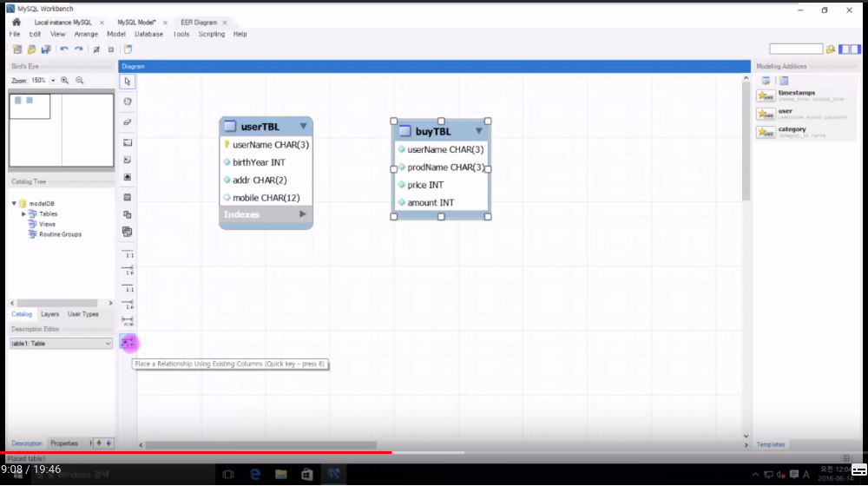Open the Templates tab
This screenshot has height=486, width=868.
pos(771,444)
